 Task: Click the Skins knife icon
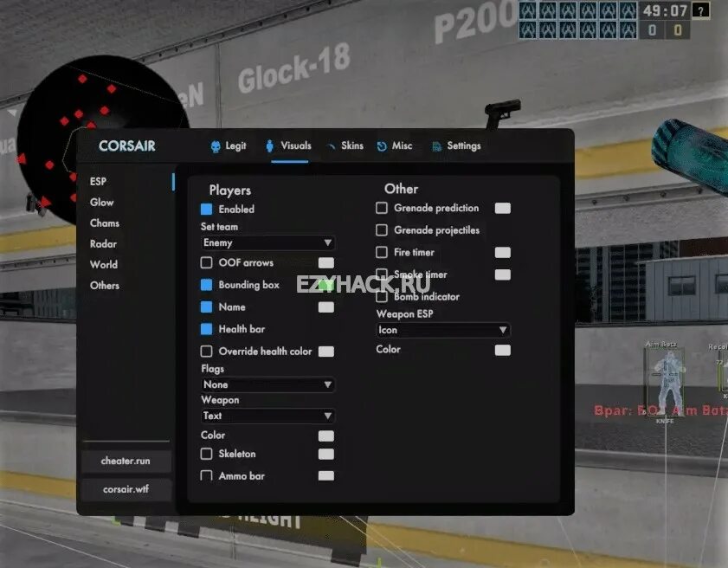[331, 146]
